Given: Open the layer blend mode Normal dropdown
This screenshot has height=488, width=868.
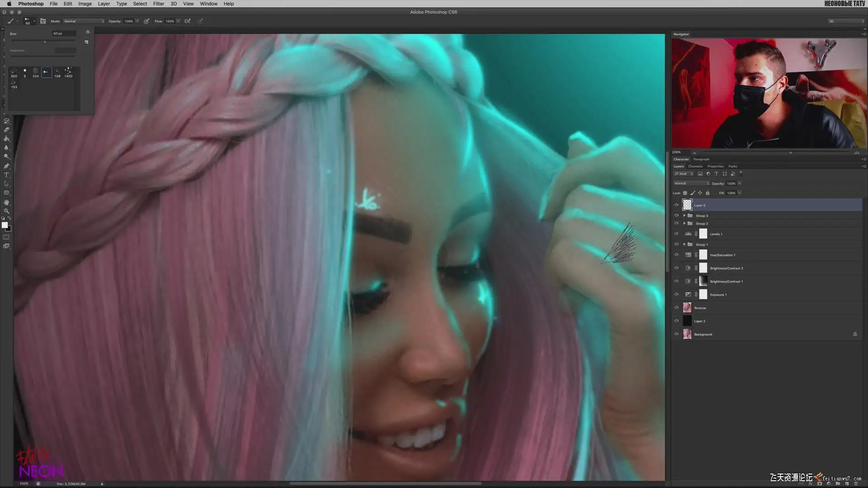Looking at the screenshot, I should (x=691, y=183).
